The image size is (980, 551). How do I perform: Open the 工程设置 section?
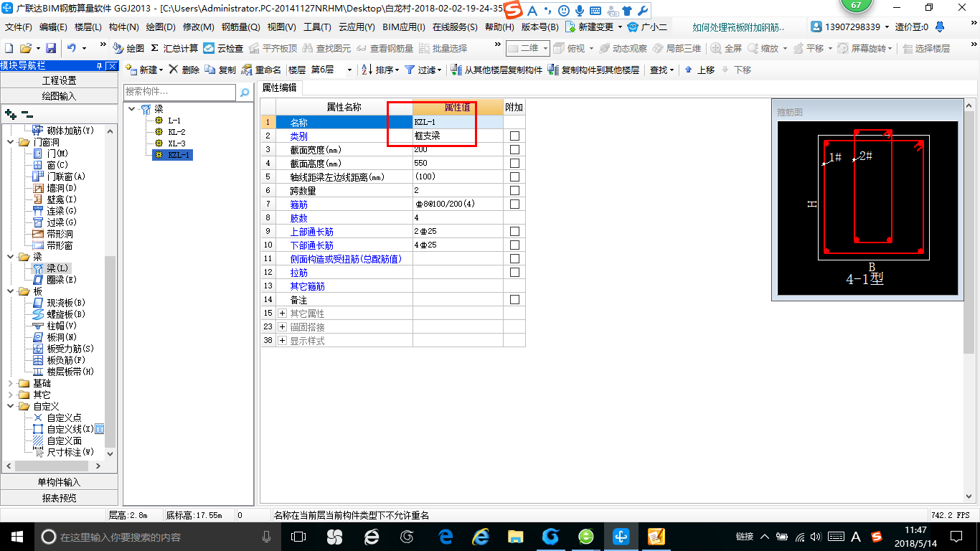tap(59, 80)
